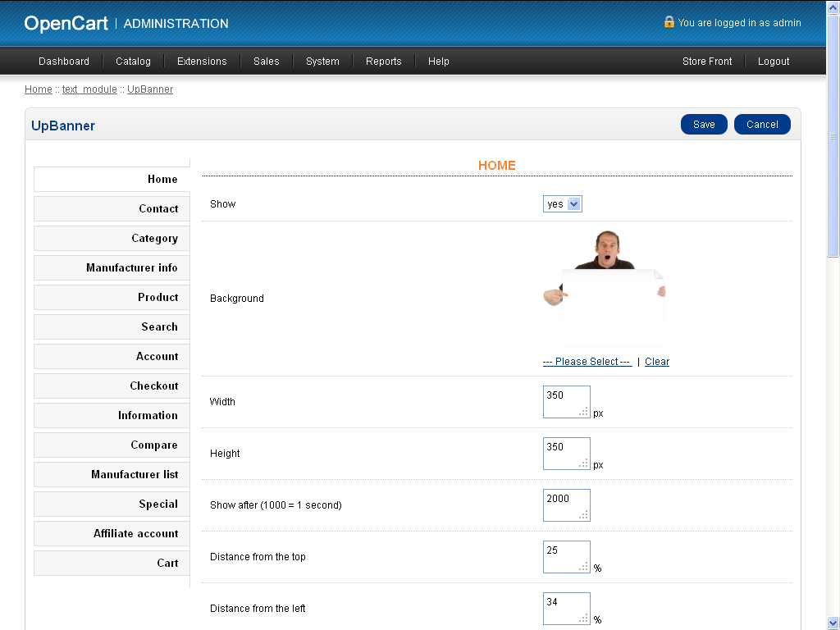Switch to the Product tab
Screen dimensions: 840x630
(x=112, y=297)
